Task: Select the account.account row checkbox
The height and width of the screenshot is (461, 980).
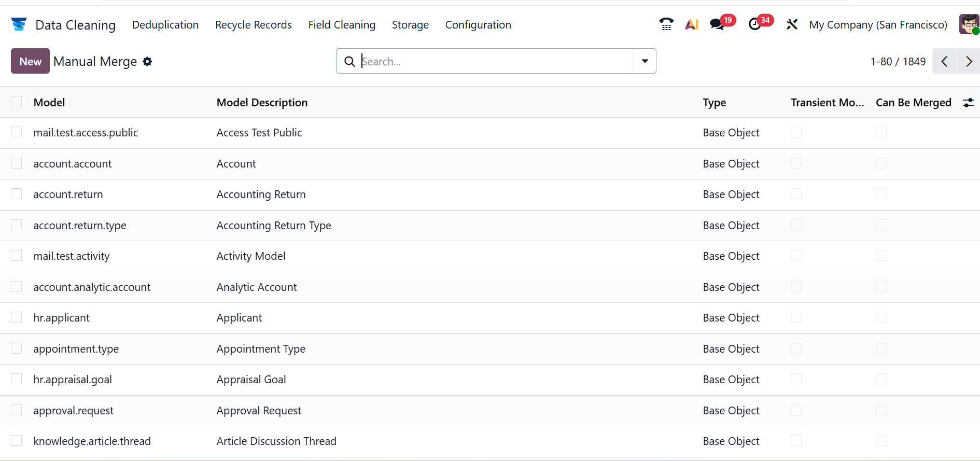Action: (17, 163)
